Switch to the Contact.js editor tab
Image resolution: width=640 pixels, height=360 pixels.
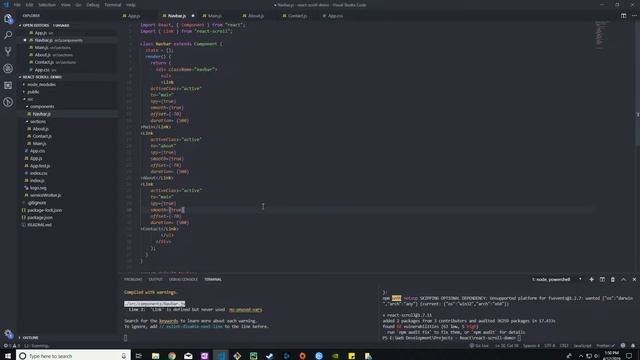[297, 16]
